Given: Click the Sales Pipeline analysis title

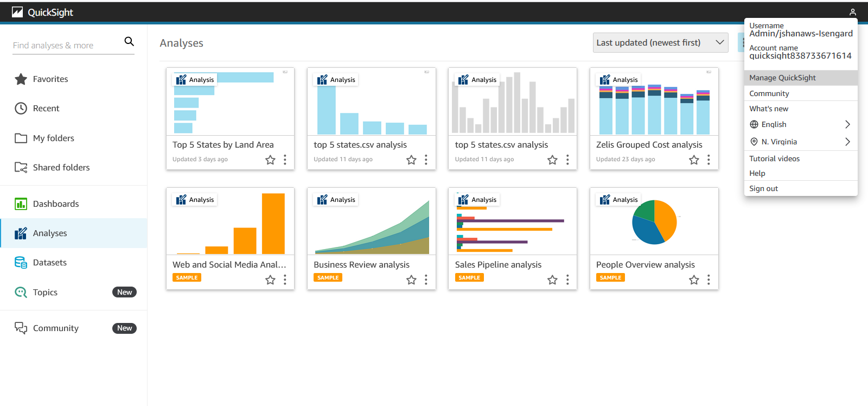Looking at the screenshot, I should point(498,265).
